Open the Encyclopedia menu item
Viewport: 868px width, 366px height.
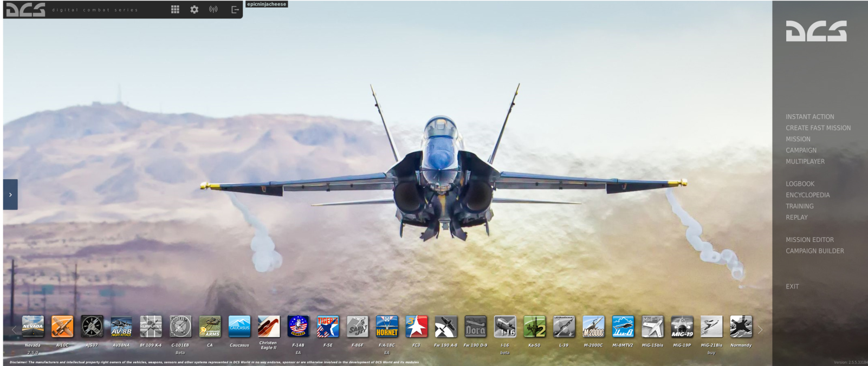807,195
